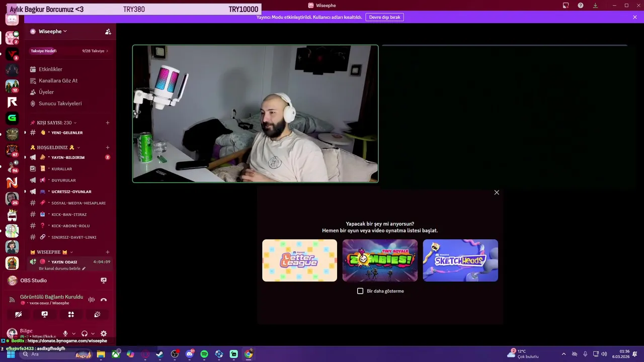Turn off camera in voice panel
Image resolution: width=644 pixels, height=362 pixels.
point(18,314)
